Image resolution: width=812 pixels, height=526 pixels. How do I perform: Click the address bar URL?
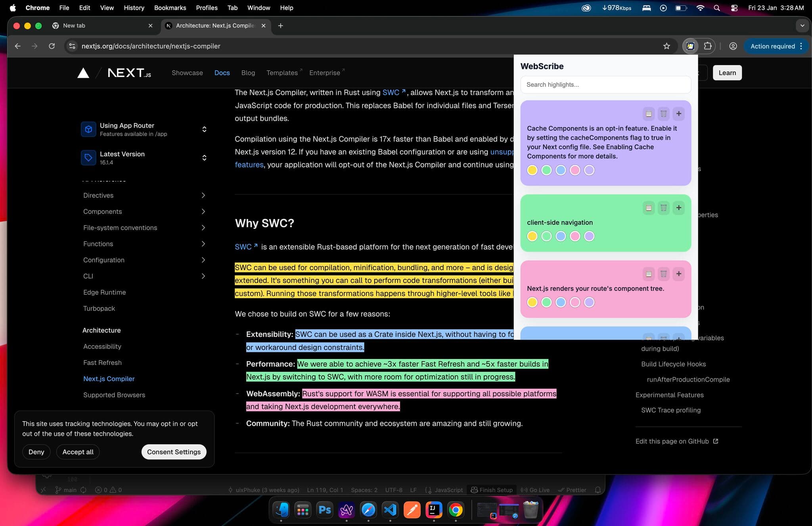tap(151, 46)
